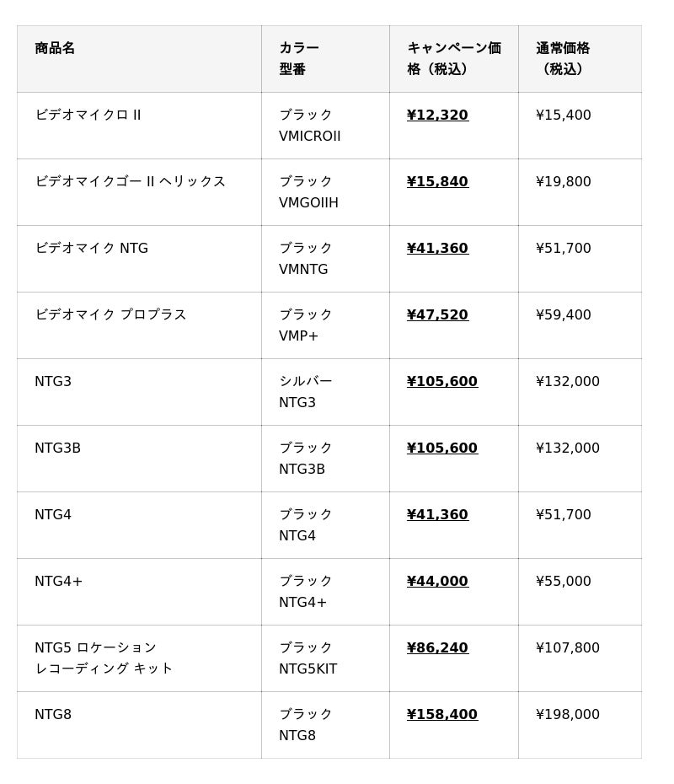The image size is (674, 784).
Task: Open the ¥105,600 price for NTG3B
Action: [x=442, y=448]
